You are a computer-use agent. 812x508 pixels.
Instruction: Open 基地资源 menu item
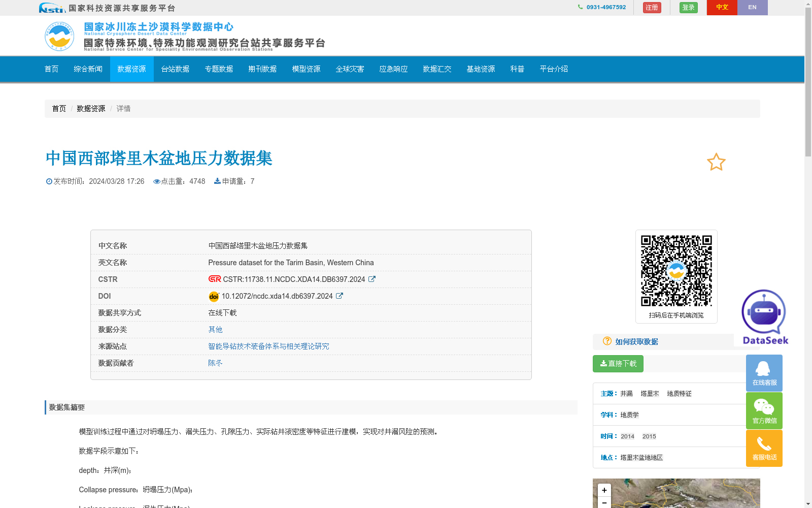tap(481, 69)
